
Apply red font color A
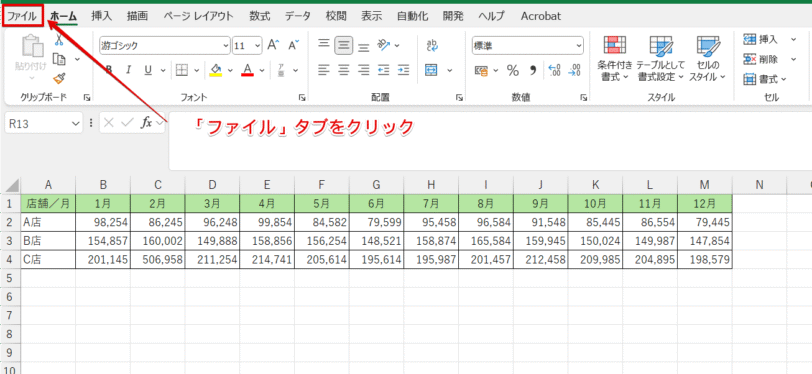[x=248, y=70]
